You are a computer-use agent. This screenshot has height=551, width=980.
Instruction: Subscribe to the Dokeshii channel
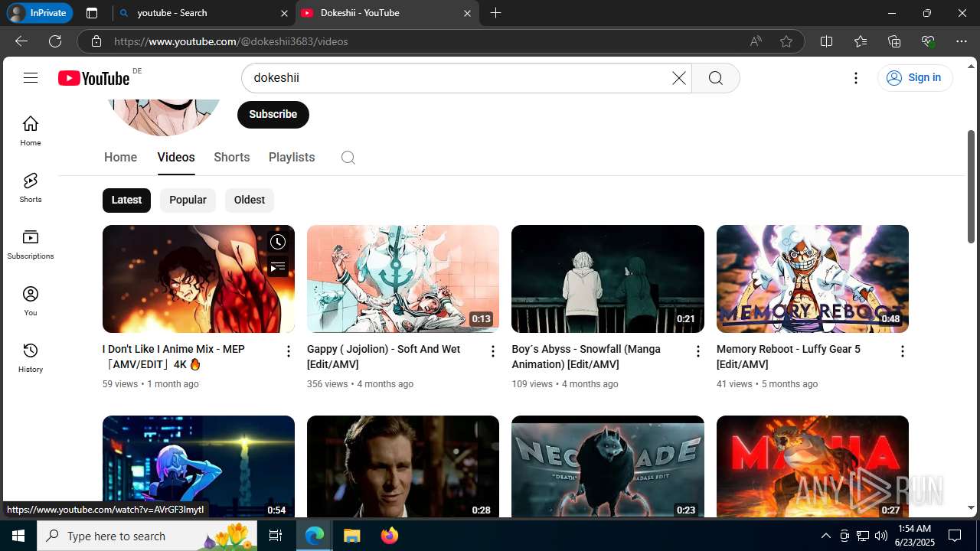point(273,114)
